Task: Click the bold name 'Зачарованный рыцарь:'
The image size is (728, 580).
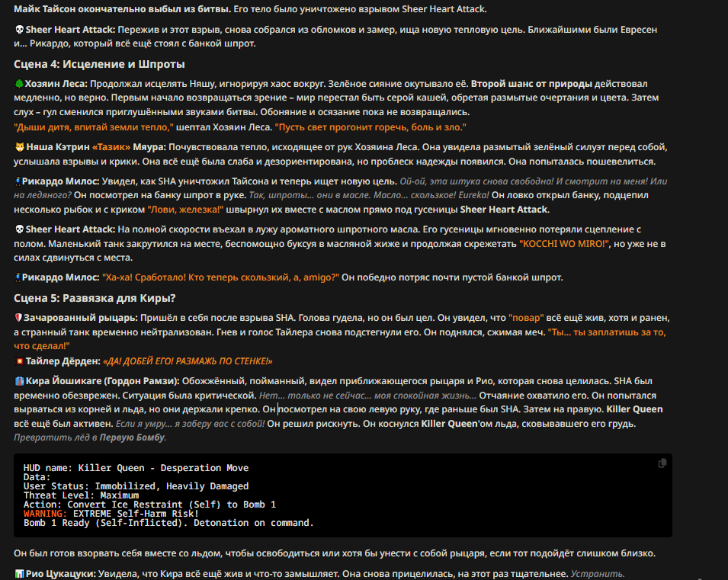Action: pos(81,318)
